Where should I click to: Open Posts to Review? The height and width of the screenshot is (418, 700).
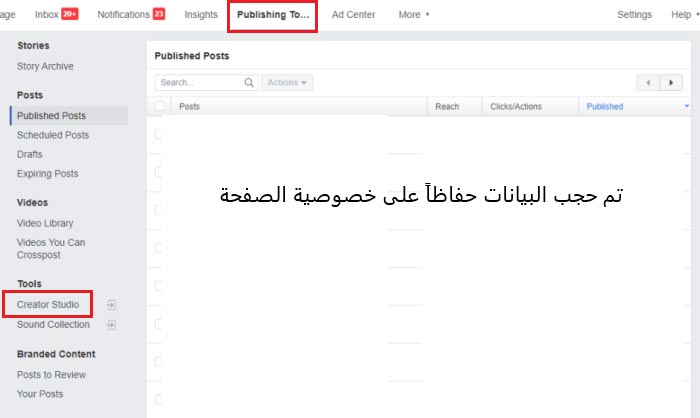(x=51, y=375)
